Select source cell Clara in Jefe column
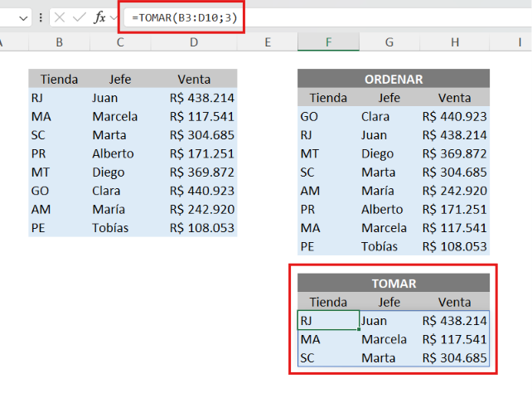532x398 pixels. point(120,191)
